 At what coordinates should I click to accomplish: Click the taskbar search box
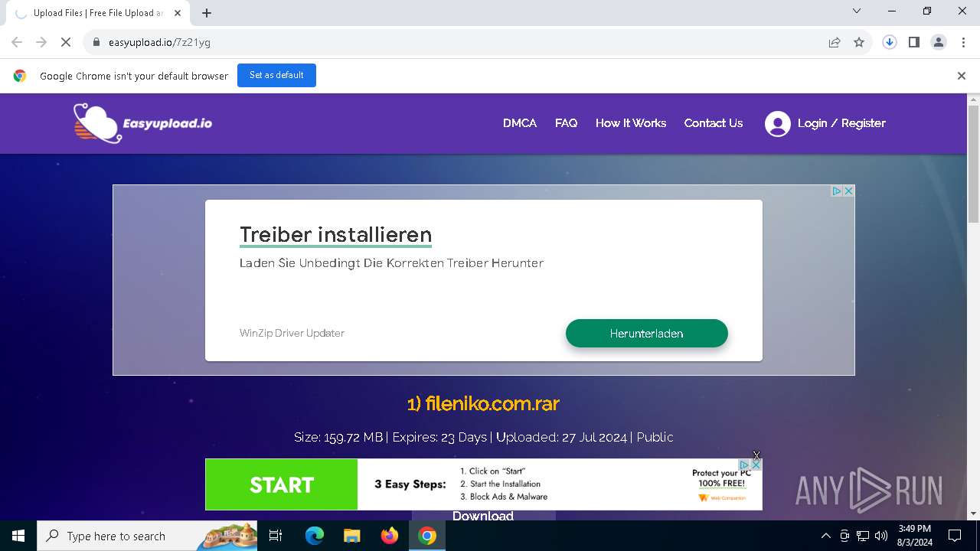click(147, 536)
